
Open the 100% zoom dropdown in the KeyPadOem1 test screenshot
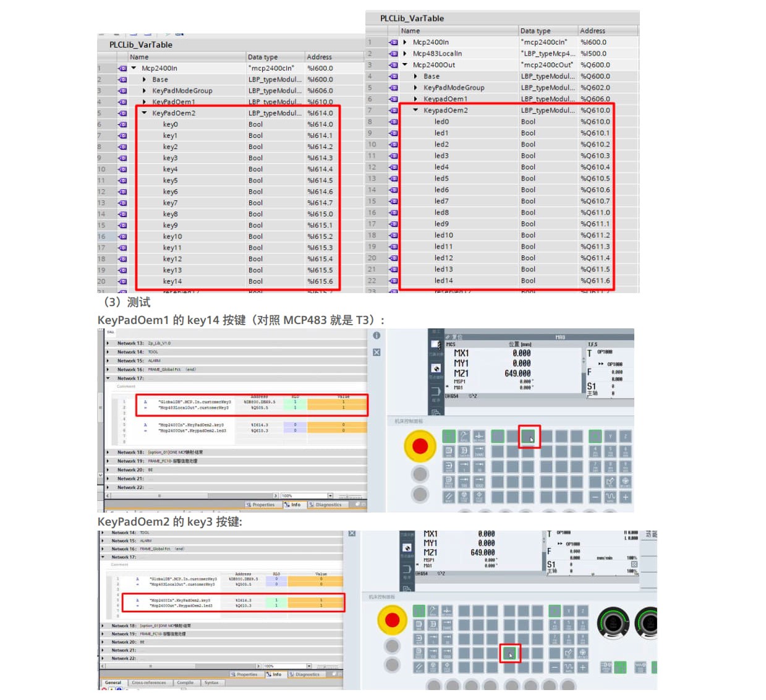[330, 496]
